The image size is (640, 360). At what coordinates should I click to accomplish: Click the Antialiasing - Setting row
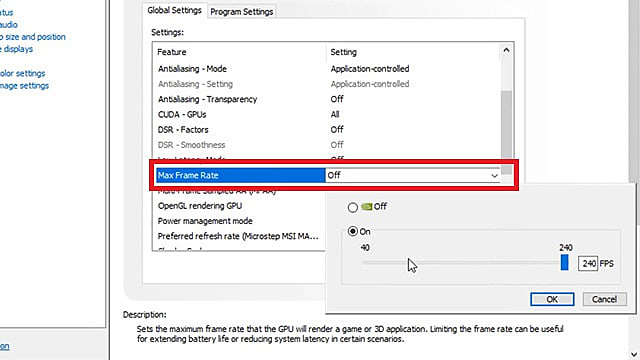[x=328, y=84]
